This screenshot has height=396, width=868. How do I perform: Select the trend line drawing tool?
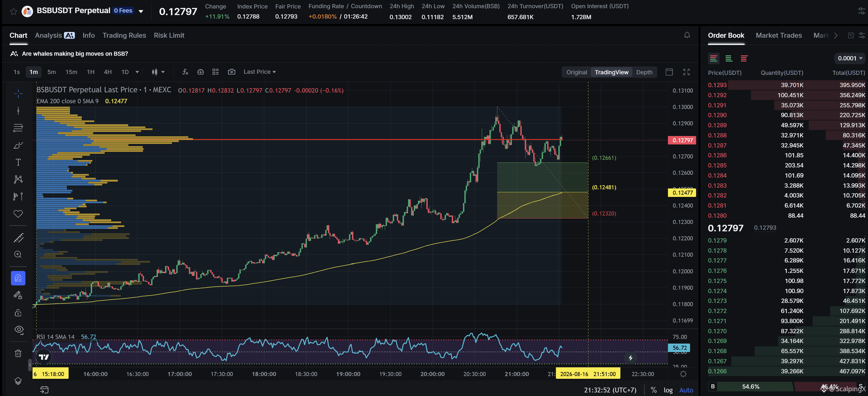pyautogui.click(x=18, y=111)
